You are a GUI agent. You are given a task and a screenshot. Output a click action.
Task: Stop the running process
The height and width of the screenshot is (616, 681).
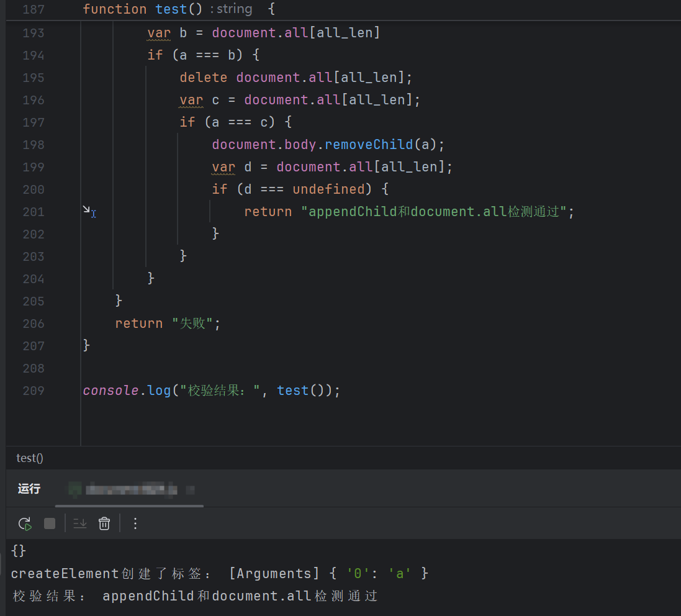50,523
